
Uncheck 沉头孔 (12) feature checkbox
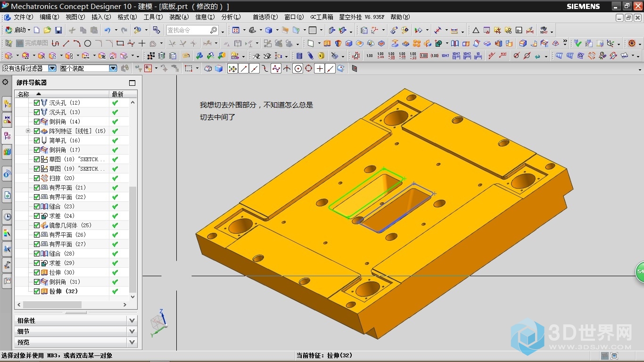(x=37, y=103)
